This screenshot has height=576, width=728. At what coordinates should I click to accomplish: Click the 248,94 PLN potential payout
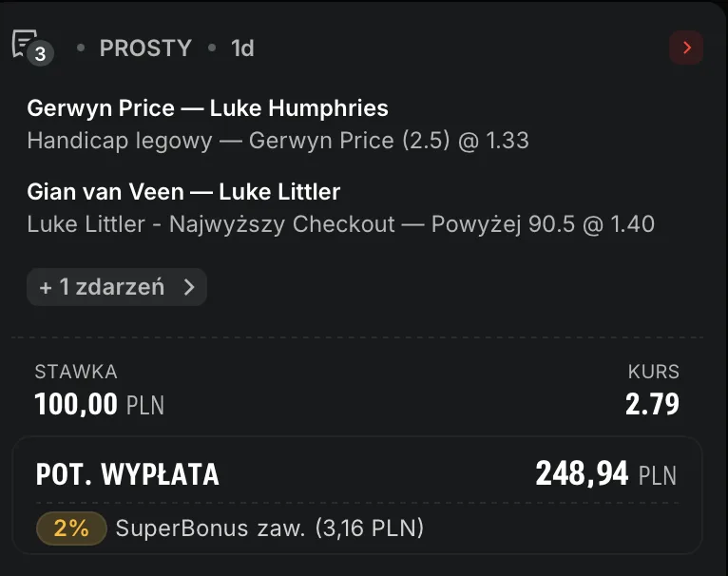coord(605,473)
